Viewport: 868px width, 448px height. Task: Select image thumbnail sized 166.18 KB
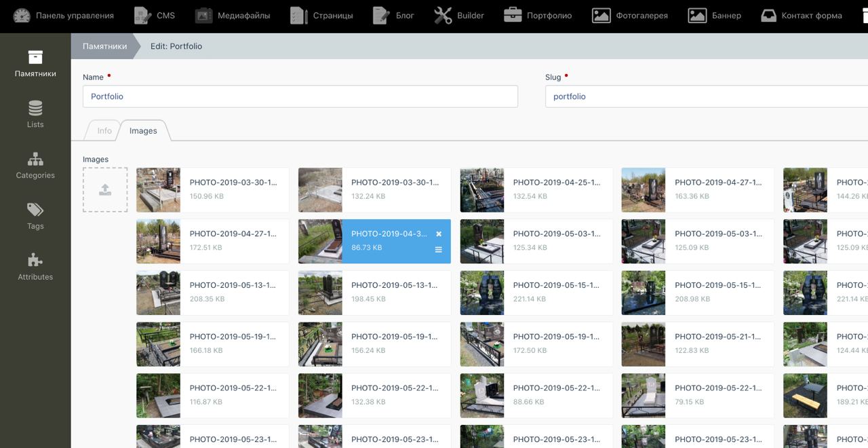pyautogui.click(x=158, y=345)
